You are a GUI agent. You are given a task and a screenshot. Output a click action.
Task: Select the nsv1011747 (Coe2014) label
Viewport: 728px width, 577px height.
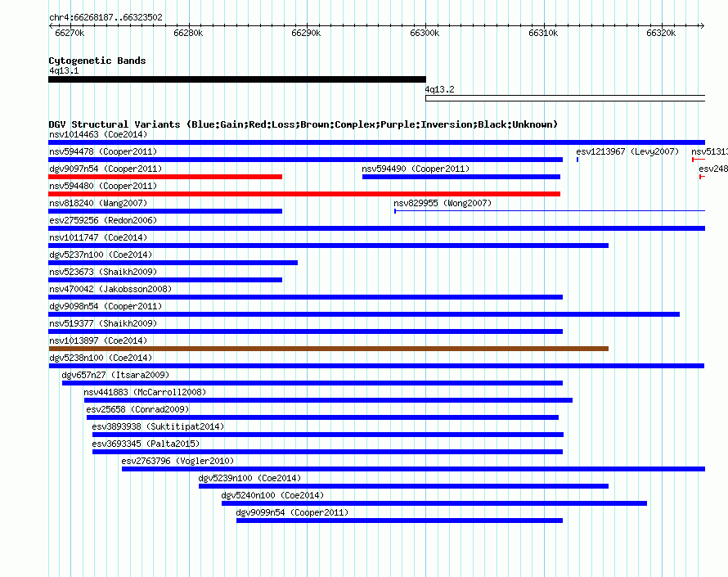(x=98, y=237)
